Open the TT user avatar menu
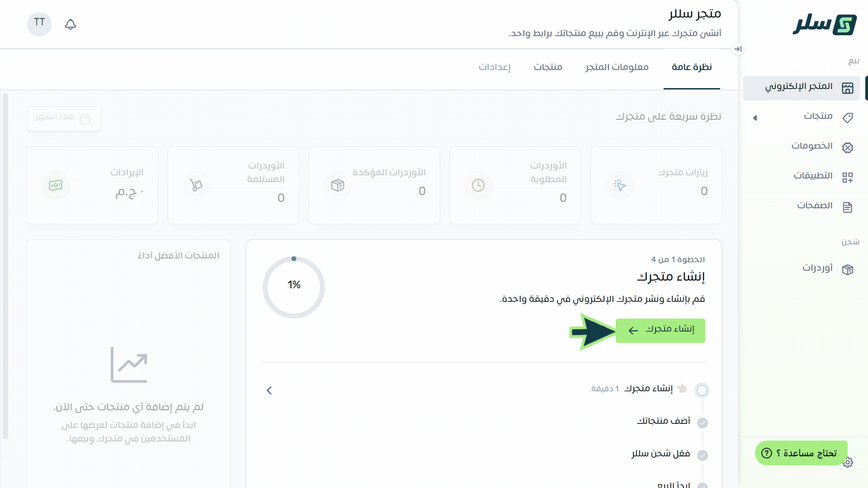The height and width of the screenshot is (488, 868). [x=39, y=23]
